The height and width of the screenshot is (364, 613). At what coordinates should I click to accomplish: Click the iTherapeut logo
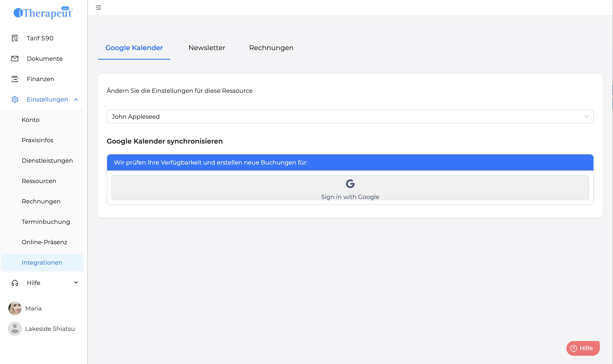[43, 13]
